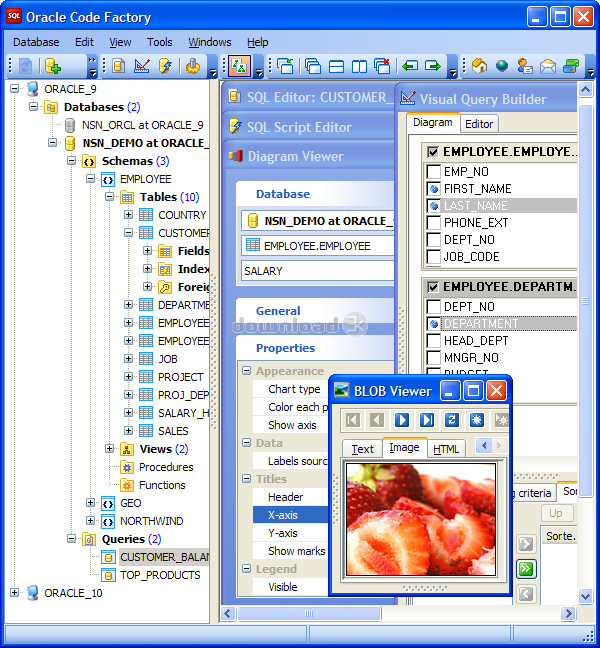This screenshot has width=600, height=648.
Task: Switch to HTML tab in BLOB Viewer
Action: coord(446,449)
